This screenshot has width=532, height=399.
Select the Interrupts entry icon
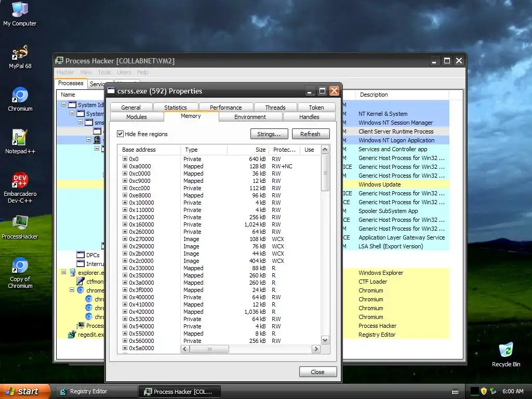[x=81, y=263]
